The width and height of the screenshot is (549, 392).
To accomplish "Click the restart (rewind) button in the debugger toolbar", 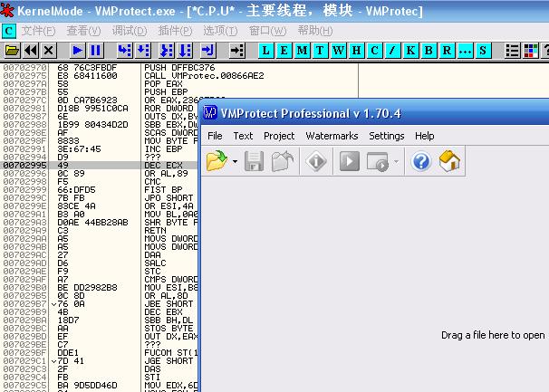I will click(31, 51).
